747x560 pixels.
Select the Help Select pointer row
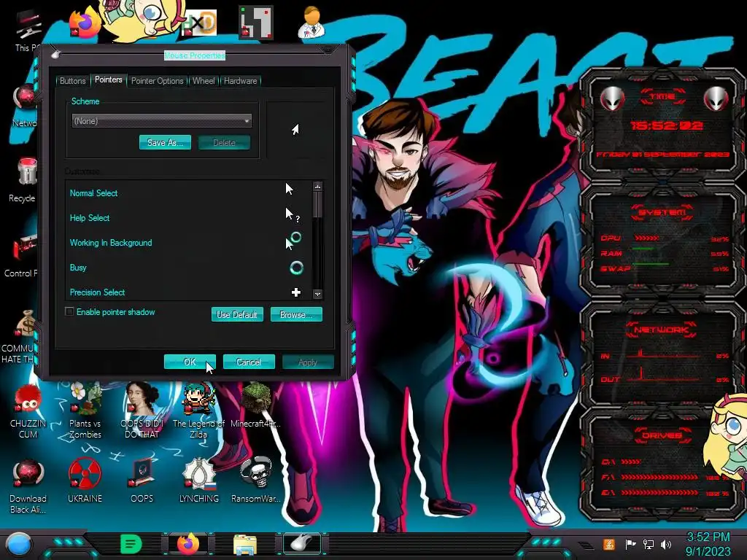(x=190, y=217)
